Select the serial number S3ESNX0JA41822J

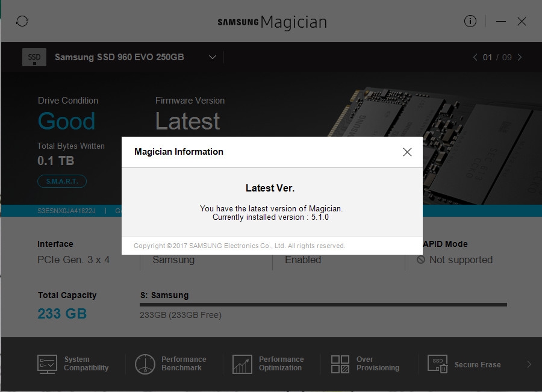(x=66, y=211)
